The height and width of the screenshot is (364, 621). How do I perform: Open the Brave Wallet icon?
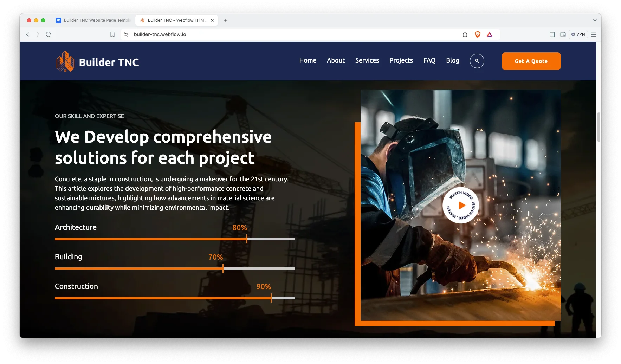pyautogui.click(x=563, y=34)
